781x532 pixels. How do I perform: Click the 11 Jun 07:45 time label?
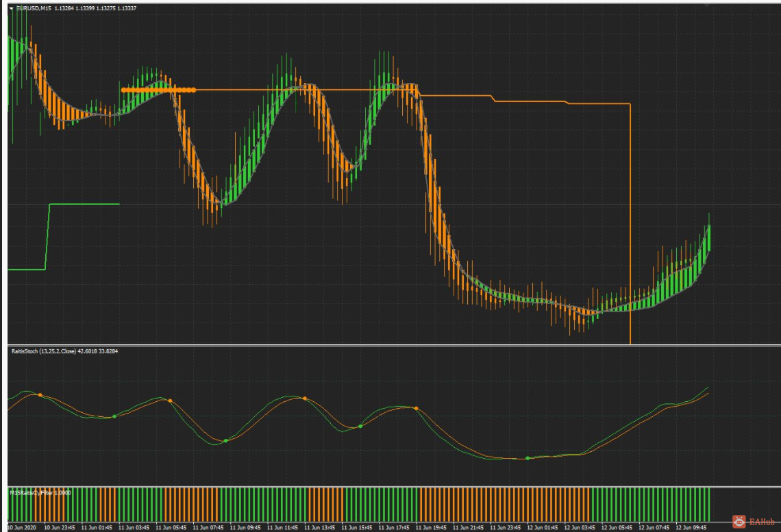208,527
